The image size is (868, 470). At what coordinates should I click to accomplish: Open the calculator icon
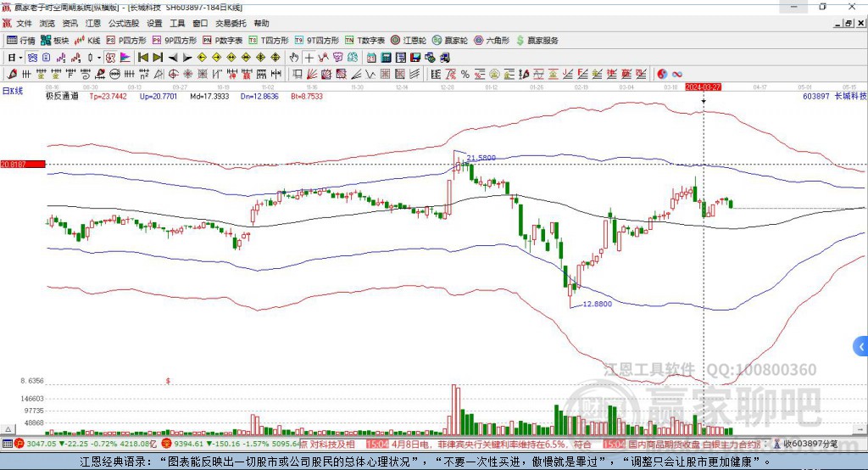point(386,58)
